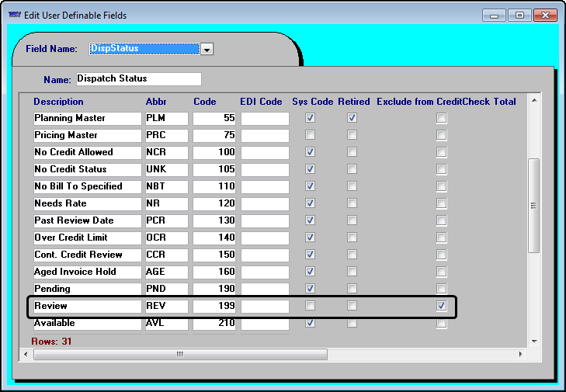
Task: Open the Field Name dropdown arrow
Action: (207, 49)
